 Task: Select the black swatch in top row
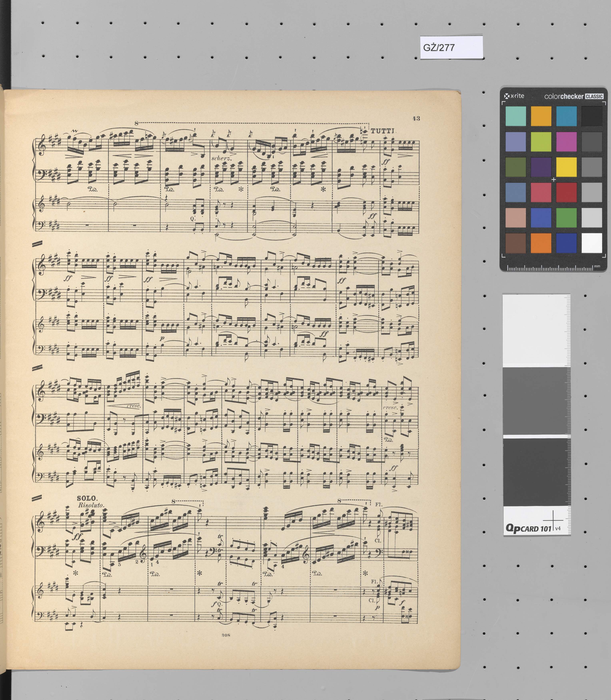(x=592, y=116)
